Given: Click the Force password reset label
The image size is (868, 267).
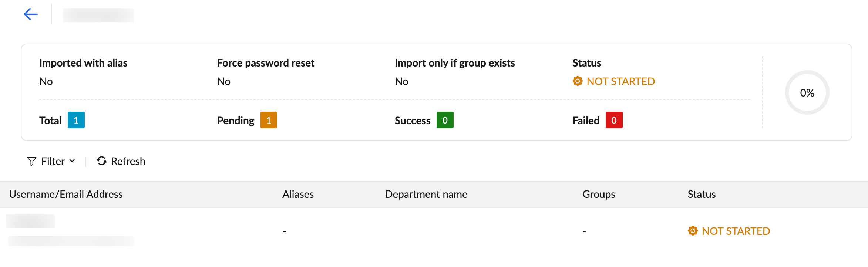Looking at the screenshot, I should 266,63.
